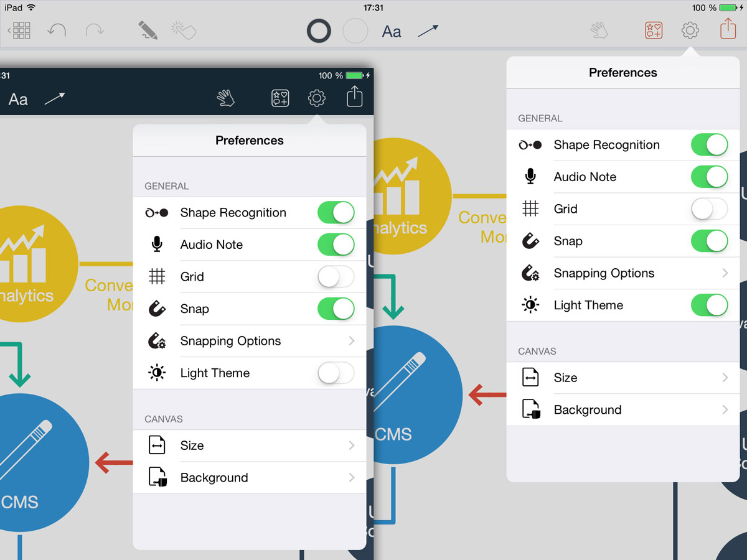Toggle Shape Recognition in dark window panel

[336, 212]
